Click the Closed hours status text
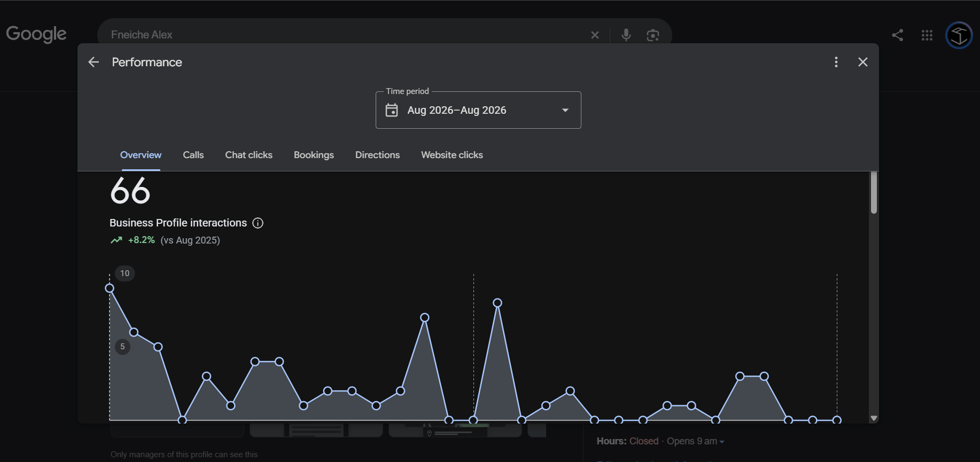The width and height of the screenshot is (980, 462). pyautogui.click(x=644, y=441)
